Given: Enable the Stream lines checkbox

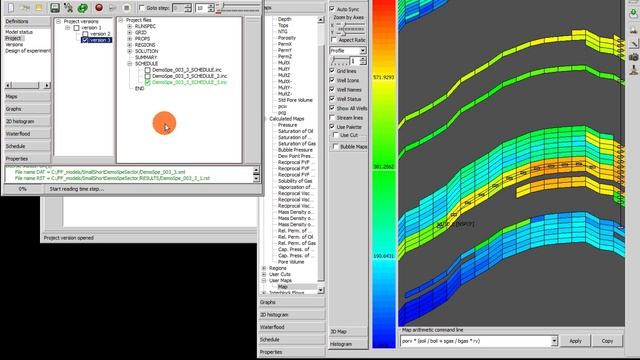Looking at the screenshot, I should pos(332,118).
